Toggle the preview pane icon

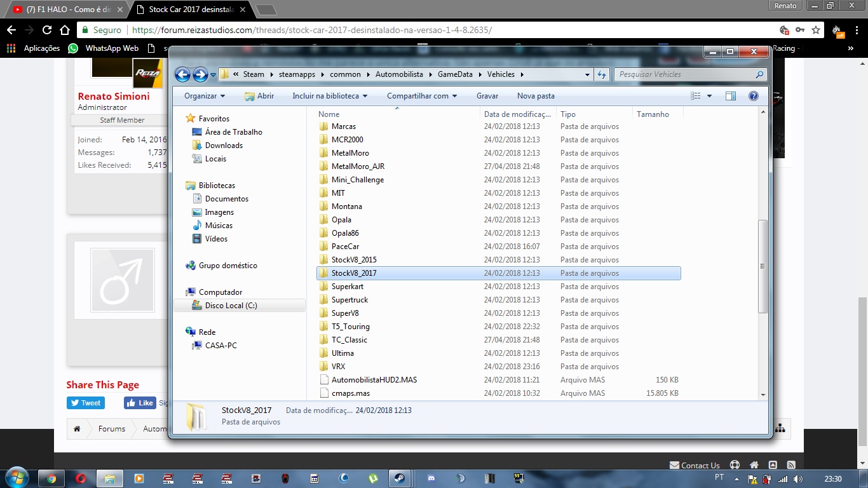731,96
